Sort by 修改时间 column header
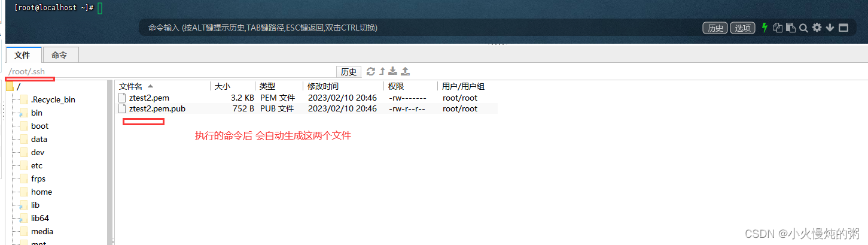868x245 pixels. tap(343, 86)
